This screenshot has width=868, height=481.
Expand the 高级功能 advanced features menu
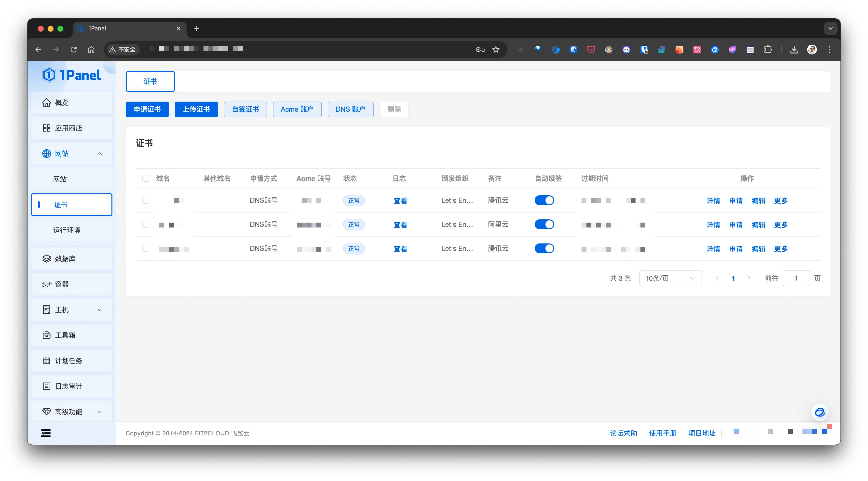coord(71,412)
